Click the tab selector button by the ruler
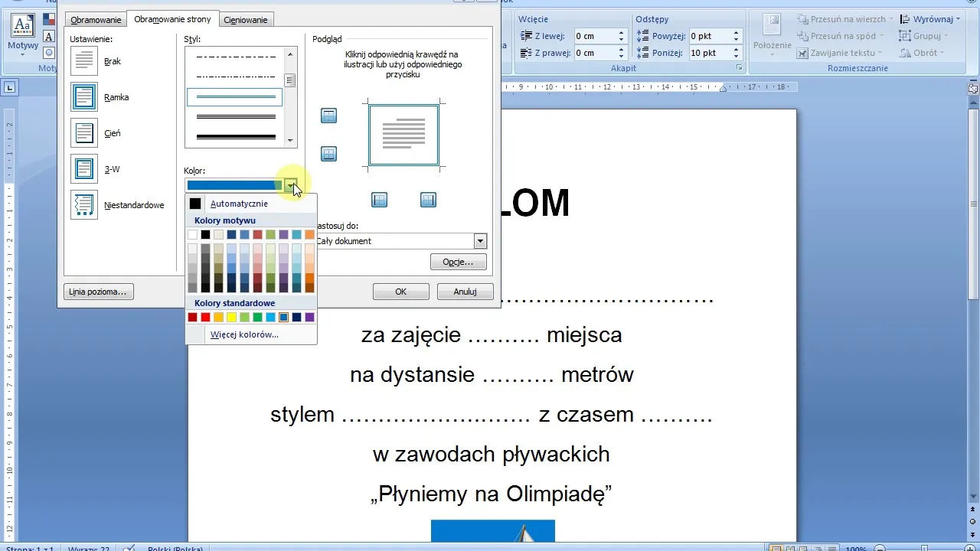Image resolution: width=980 pixels, height=551 pixels. coord(10,87)
